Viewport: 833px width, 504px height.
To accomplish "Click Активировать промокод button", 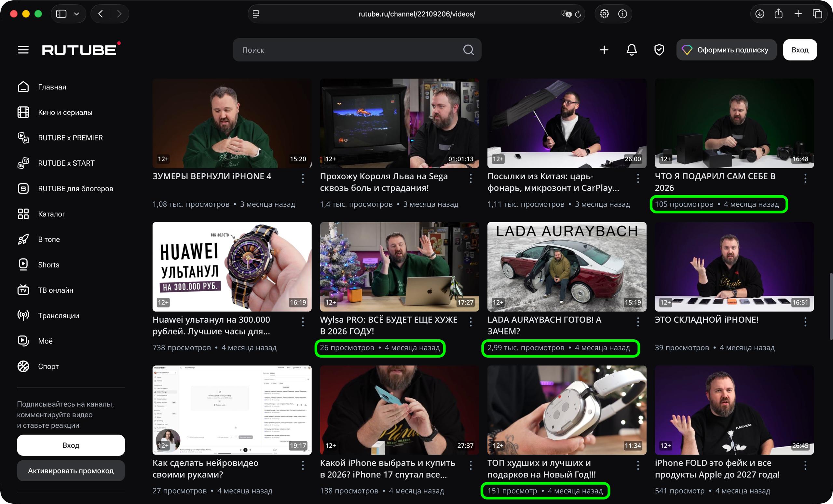I will click(x=71, y=470).
